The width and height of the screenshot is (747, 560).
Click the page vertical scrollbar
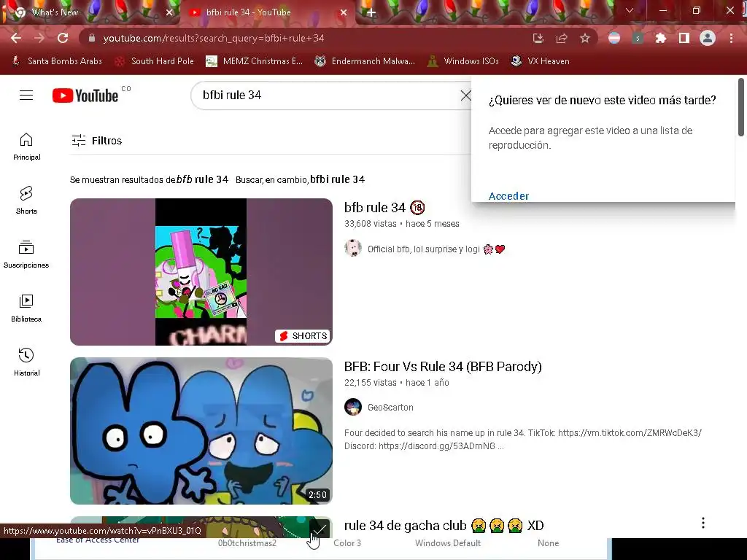coord(741,107)
